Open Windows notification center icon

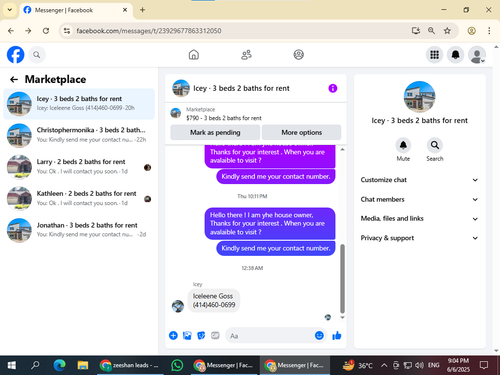pyautogui.click(x=484, y=365)
